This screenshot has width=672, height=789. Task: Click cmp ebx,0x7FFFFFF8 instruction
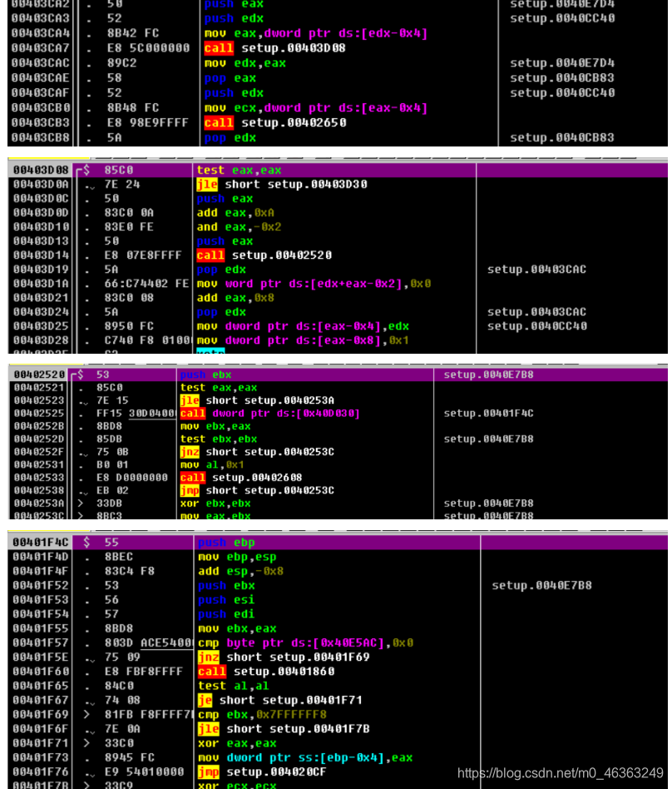click(262, 715)
